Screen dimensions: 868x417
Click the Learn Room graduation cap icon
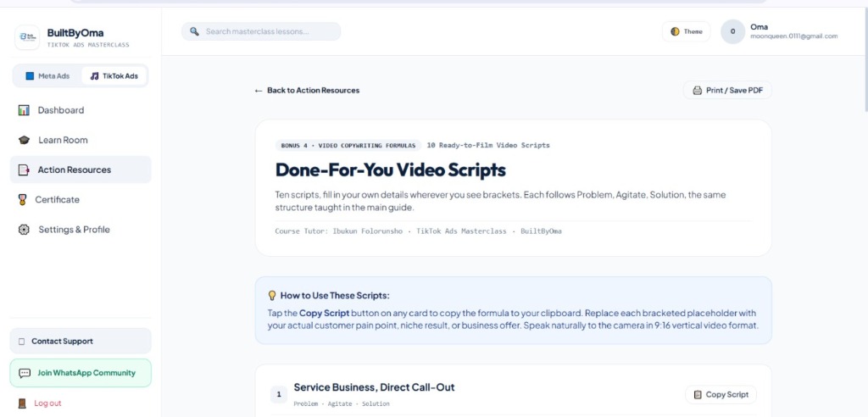coord(24,140)
